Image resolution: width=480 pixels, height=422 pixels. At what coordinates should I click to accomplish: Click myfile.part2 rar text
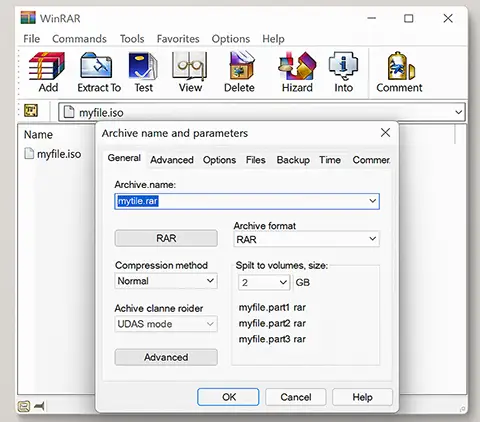coord(272,323)
